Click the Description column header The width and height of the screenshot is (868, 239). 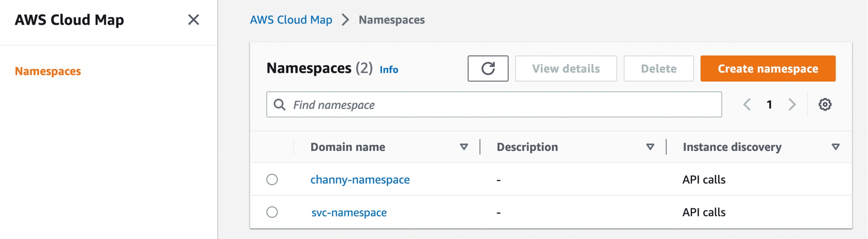tap(527, 147)
